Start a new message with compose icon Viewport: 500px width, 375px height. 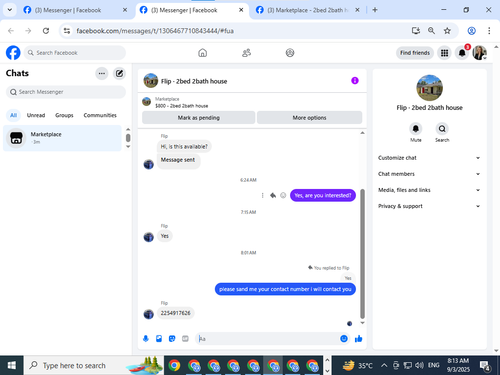click(x=119, y=73)
